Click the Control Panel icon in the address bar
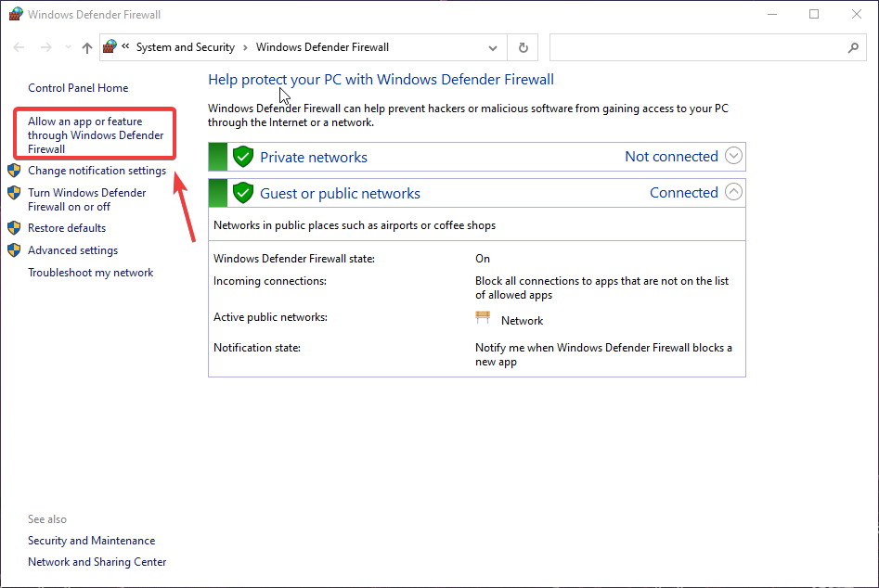 click(109, 46)
